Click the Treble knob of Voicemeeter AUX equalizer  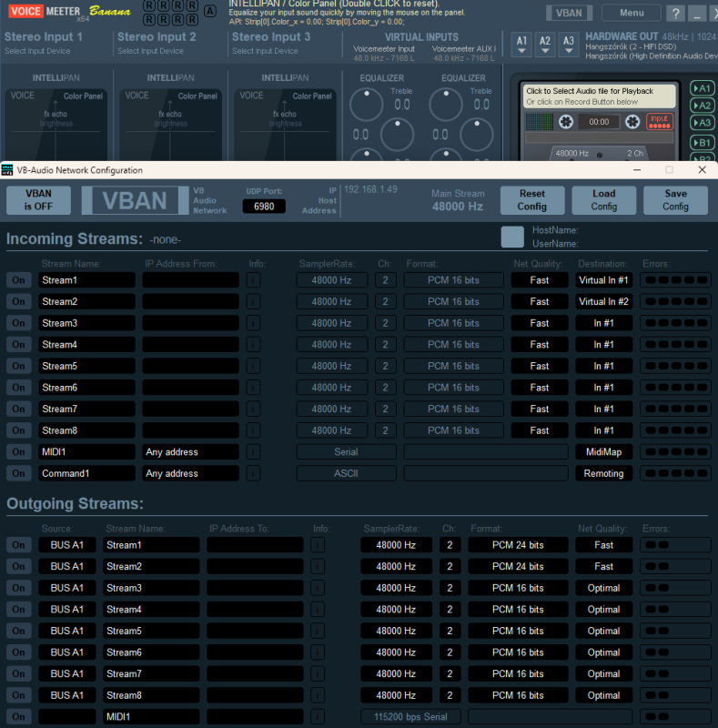point(446,104)
